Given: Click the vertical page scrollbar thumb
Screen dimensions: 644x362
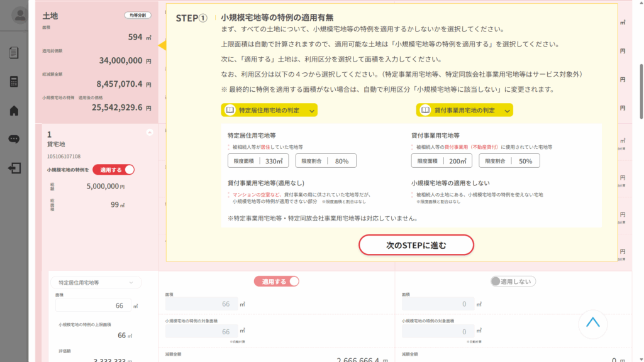Looking at the screenshot, I should [x=641, y=91].
